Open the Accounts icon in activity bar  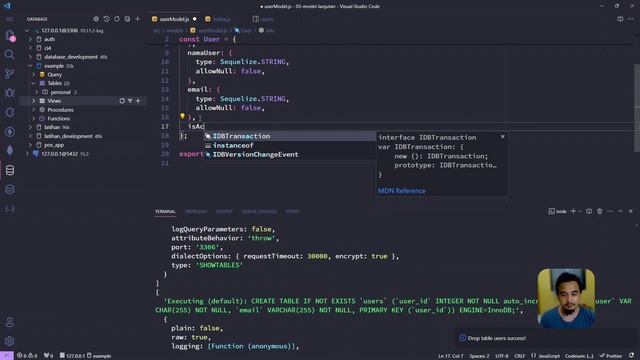(9, 322)
